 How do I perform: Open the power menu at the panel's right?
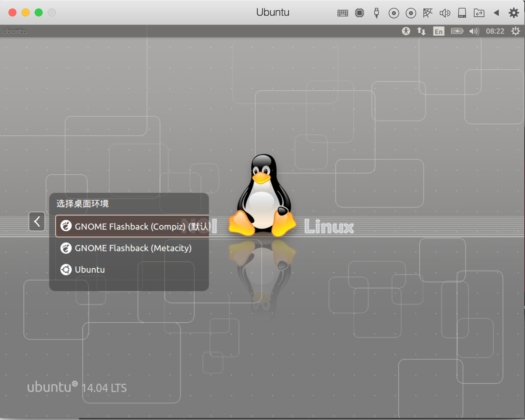click(x=515, y=31)
